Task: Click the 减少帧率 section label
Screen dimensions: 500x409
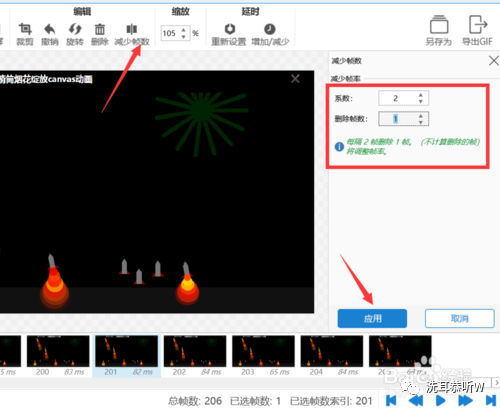Action: coord(345,79)
